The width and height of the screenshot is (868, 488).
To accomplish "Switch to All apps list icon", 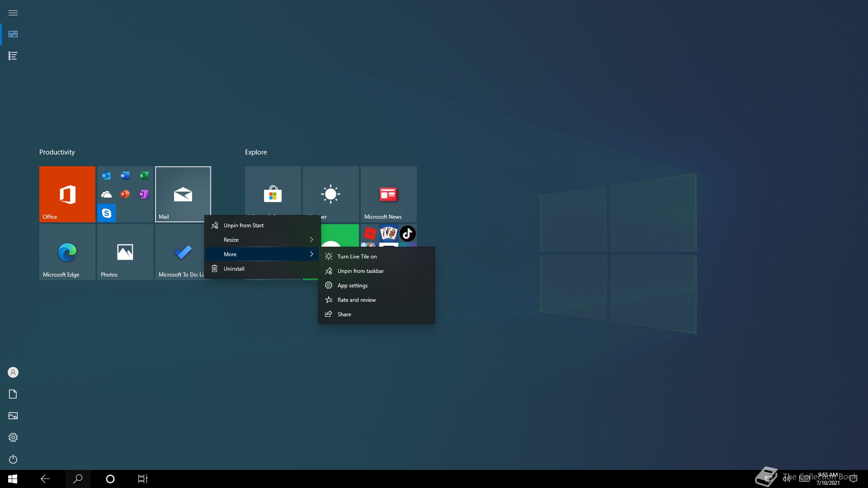I will 13,56.
